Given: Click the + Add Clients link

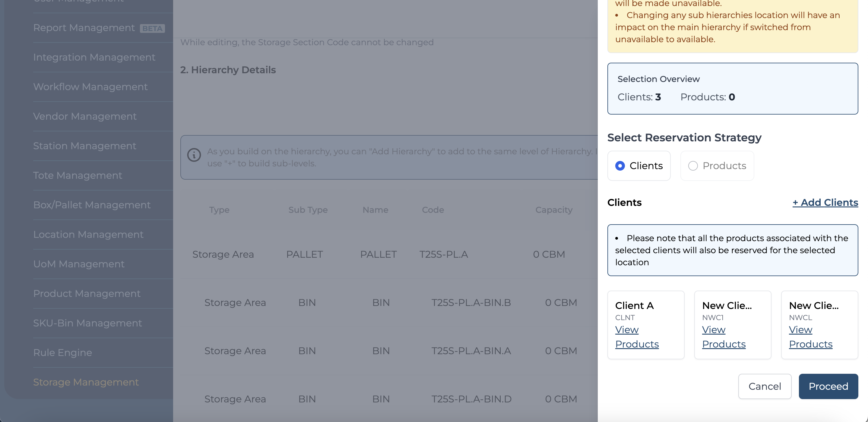Looking at the screenshot, I should [x=825, y=203].
